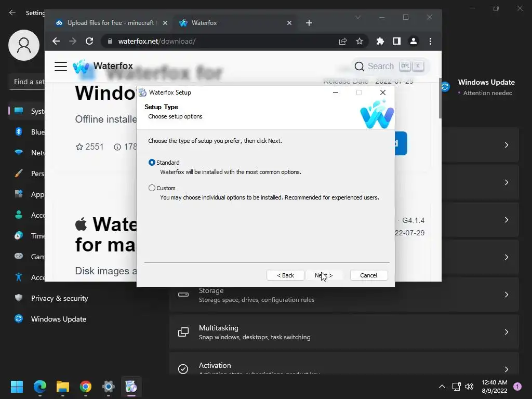Open the clock showing 12:40 AM
Image resolution: width=532 pixels, height=399 pixels.
(495, 387)
